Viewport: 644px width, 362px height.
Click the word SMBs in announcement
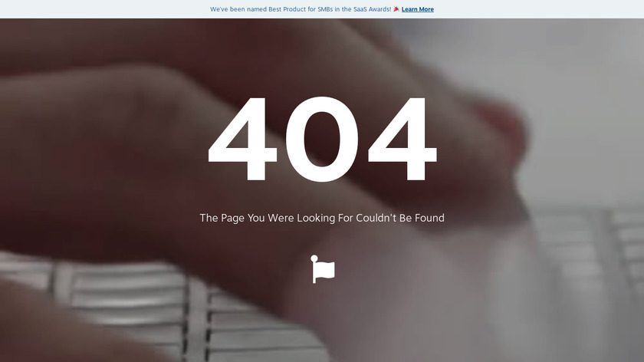(325, 9)
